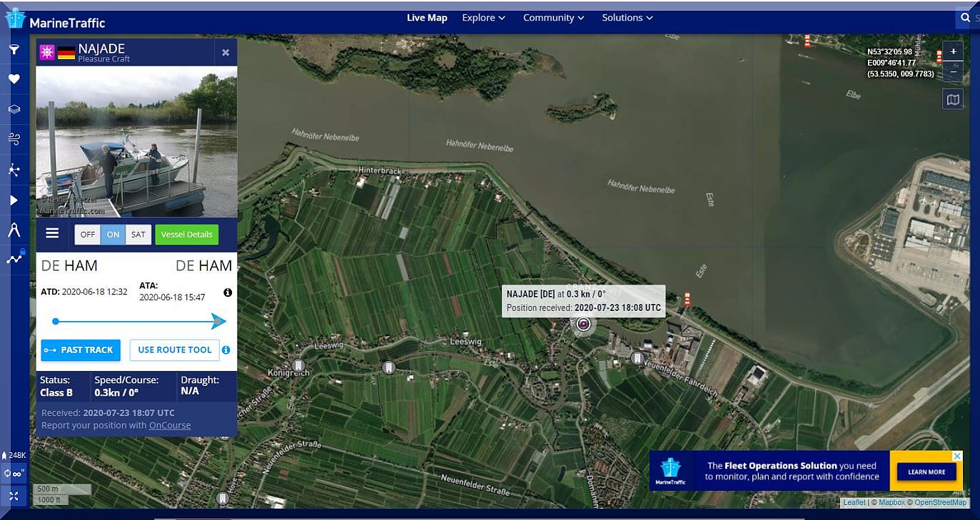Image resolution: width=980 pixels, height=520 pixels.
Task: Click the search magnifier icon
Action: point(966,18)
